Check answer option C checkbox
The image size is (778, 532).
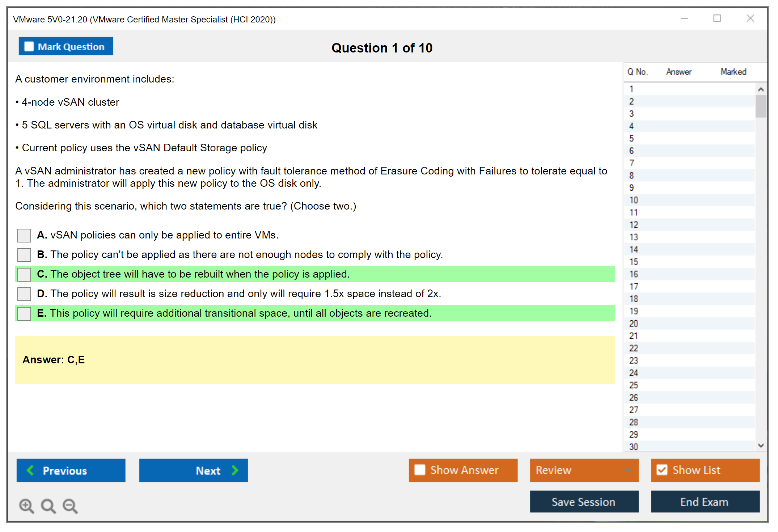pyautogui.click(x=24, y=274)
